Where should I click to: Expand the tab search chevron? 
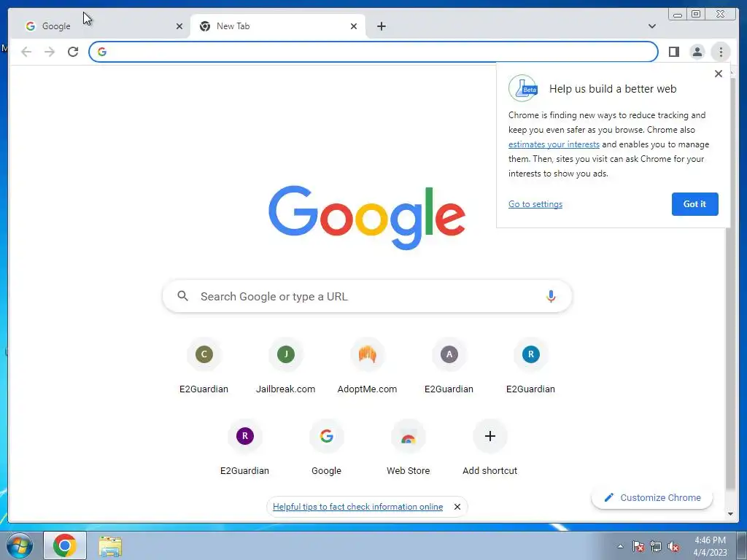(651, 26)
